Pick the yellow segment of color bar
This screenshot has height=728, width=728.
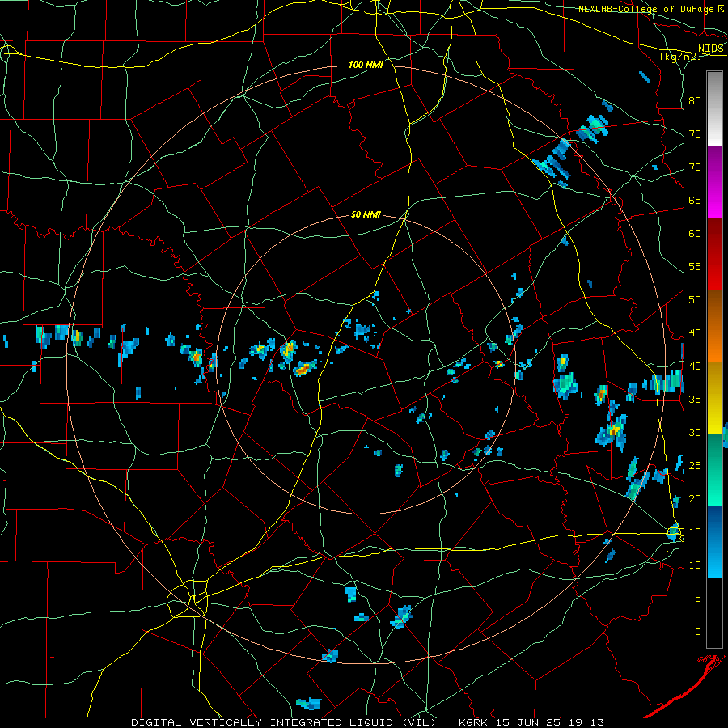point(714,398)
